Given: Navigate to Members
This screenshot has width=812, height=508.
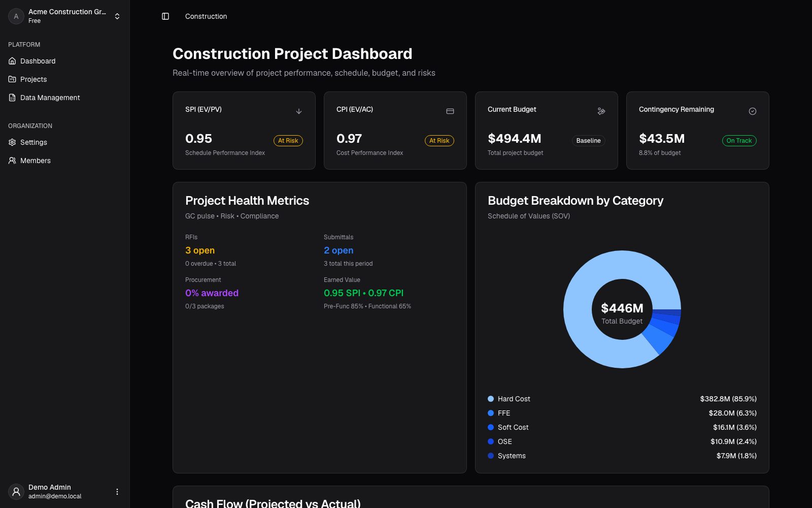Looking at the screenshot, I should (65, 161).
